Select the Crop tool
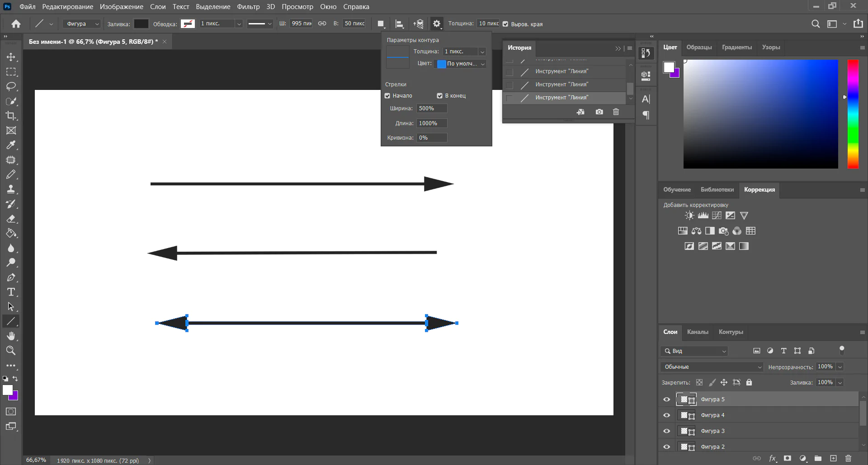This screenshot has width=868, height=465. coord(11,116)
